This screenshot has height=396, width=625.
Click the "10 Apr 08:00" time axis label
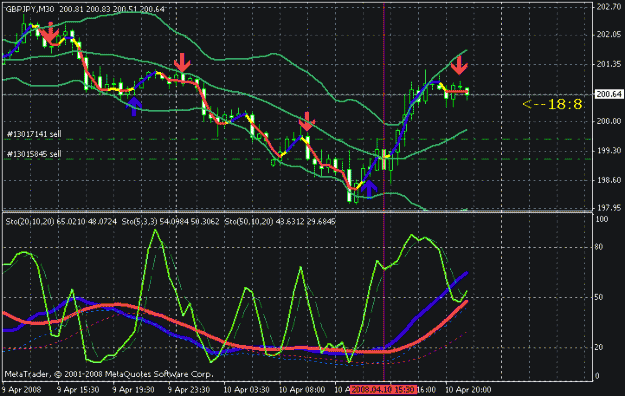(x=302, y=390)
